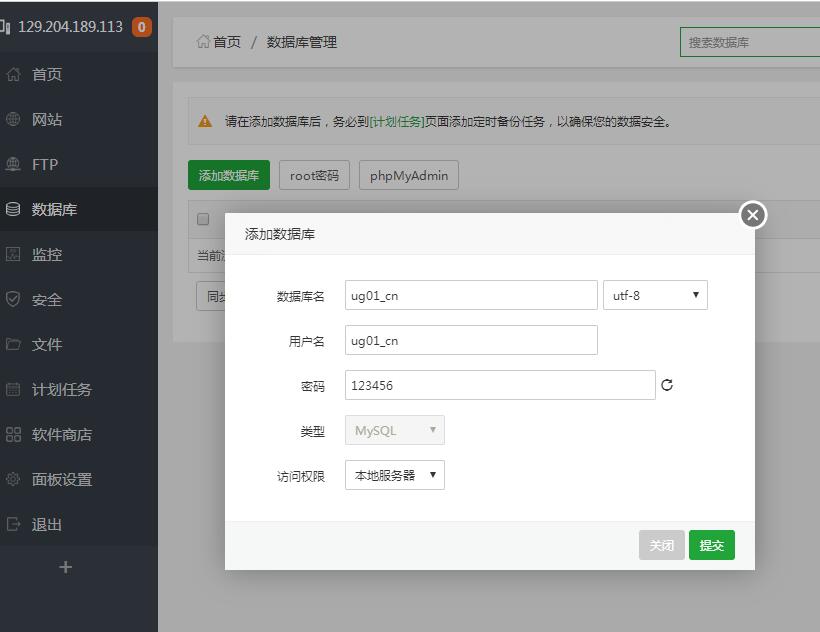
Task: Close the 添加数据库 dialog with X
Action: tap(753, 215)
